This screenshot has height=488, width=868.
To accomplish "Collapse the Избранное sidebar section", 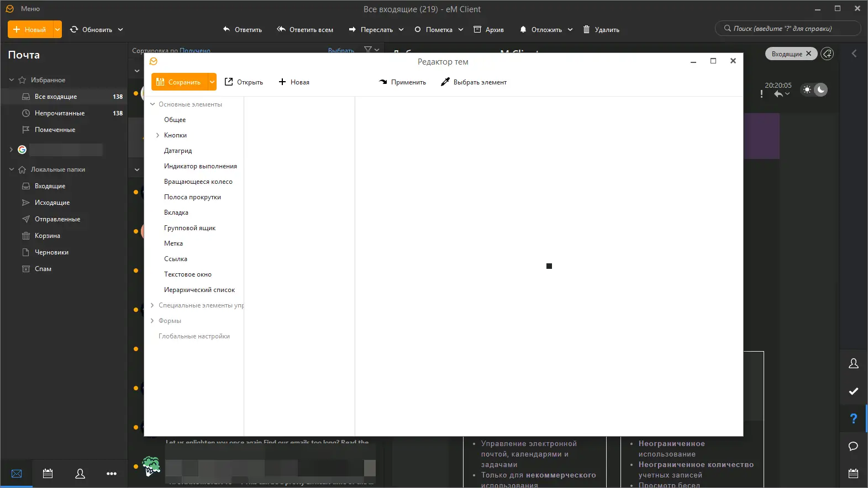I will click(12, 80).
